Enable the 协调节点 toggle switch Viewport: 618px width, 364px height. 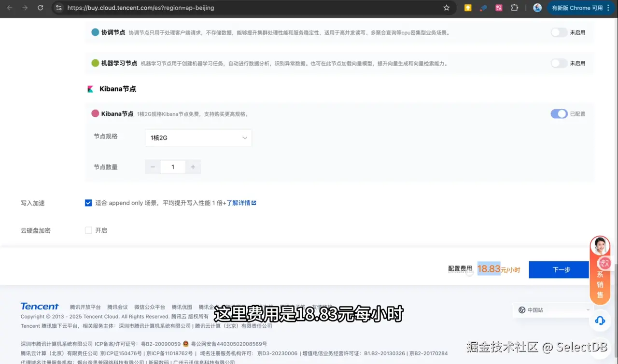tap(559, 32)
